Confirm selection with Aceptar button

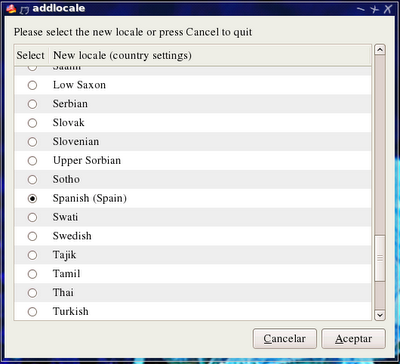(354, 339)
